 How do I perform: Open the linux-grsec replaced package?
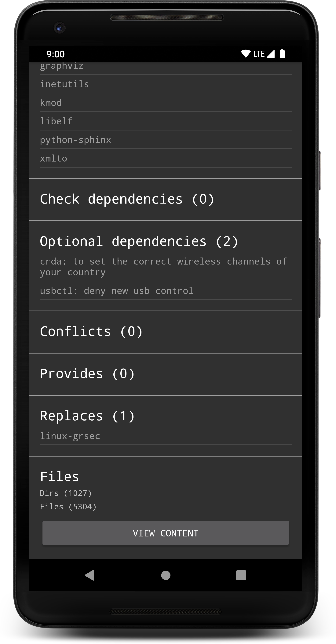pyautogui.click(x=70, y=436)
